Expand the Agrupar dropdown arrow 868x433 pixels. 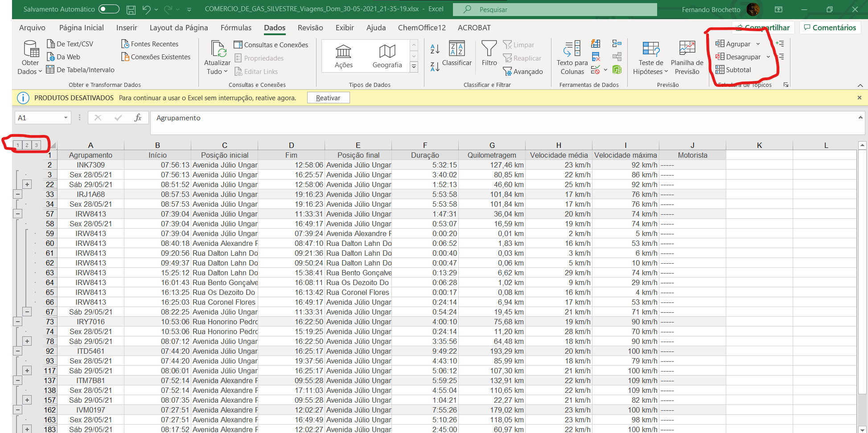[x=758, y=44]
